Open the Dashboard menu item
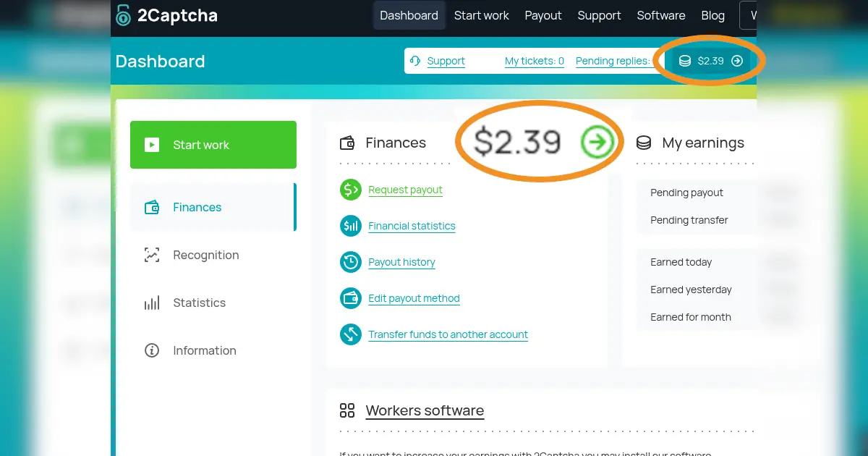Viewport: 868px width, 456px height. [x=409, y=15]
